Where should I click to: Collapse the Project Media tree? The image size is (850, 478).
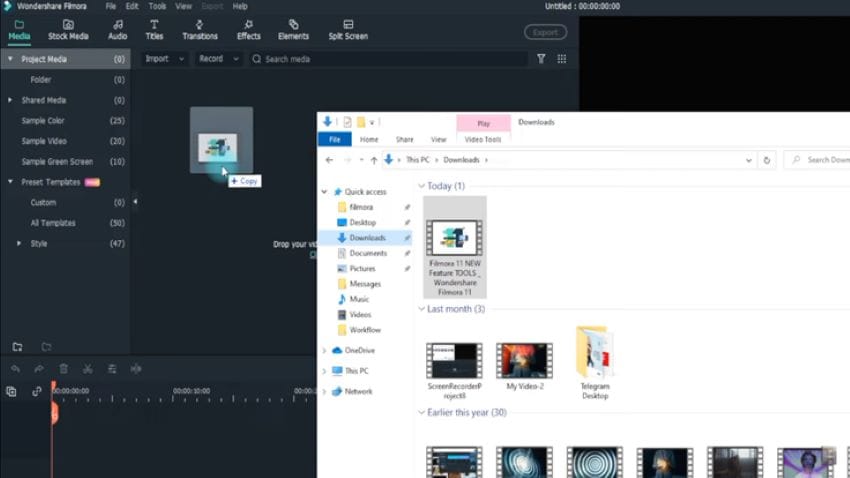(10, 59)
